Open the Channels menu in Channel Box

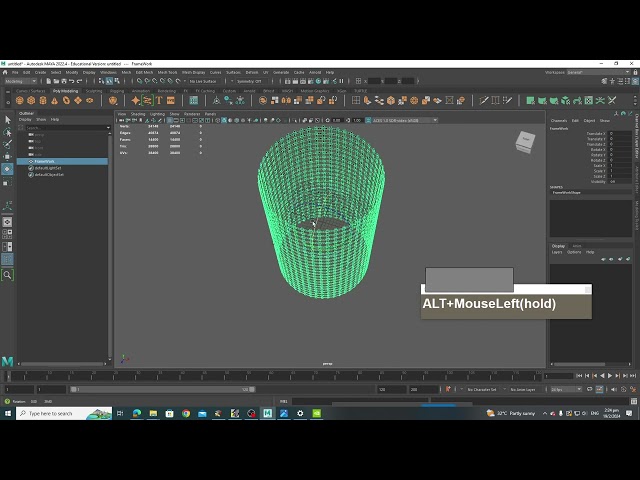pos(559,120)
